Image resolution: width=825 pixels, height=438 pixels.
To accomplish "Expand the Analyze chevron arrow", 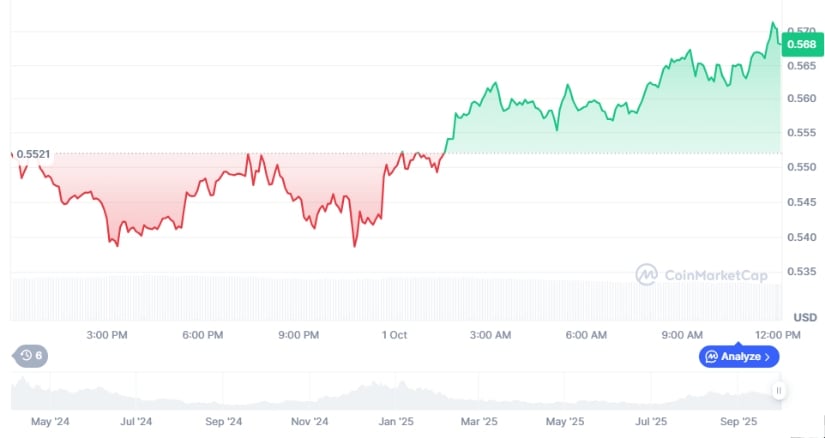I will tap(768, 356).
